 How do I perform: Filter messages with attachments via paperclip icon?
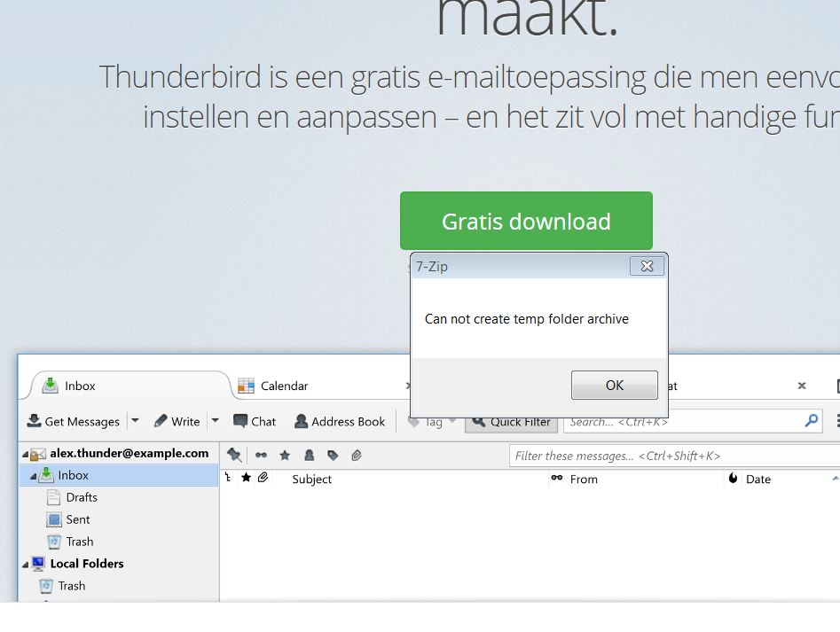(x=356, y=455)
